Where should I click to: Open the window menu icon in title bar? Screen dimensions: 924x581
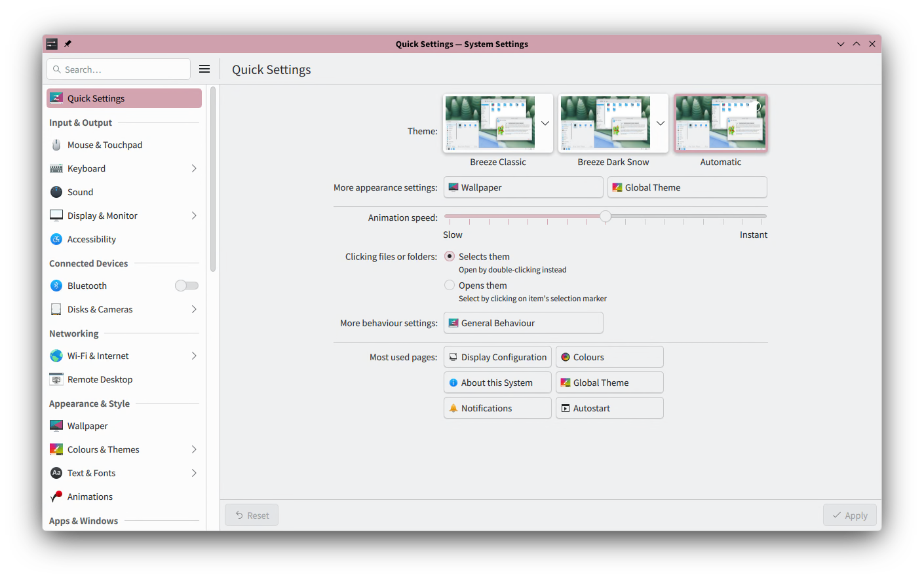click(52, 44)
